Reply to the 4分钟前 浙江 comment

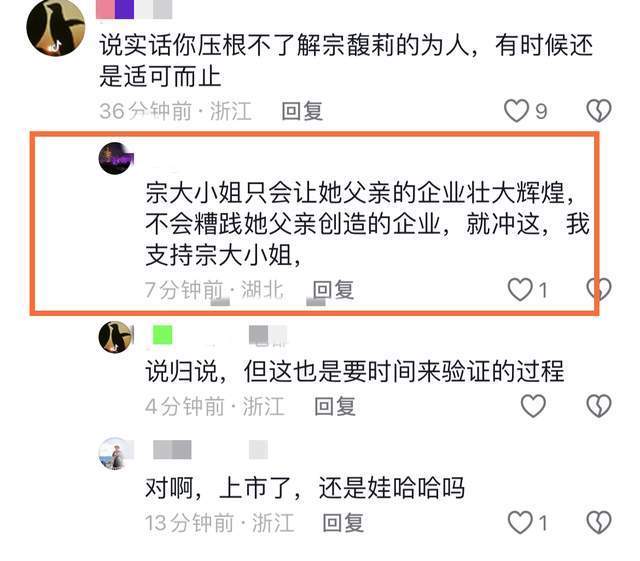coord(335,406)
